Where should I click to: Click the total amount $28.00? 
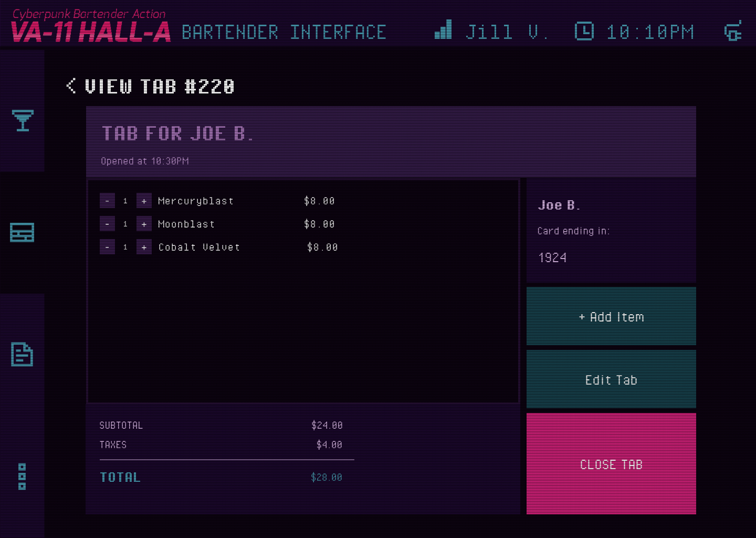[x=326, y=477]
